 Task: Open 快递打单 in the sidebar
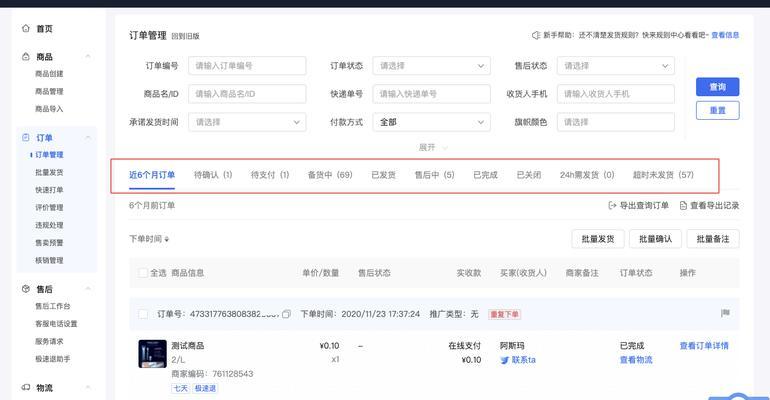click(x=49, y=190)
